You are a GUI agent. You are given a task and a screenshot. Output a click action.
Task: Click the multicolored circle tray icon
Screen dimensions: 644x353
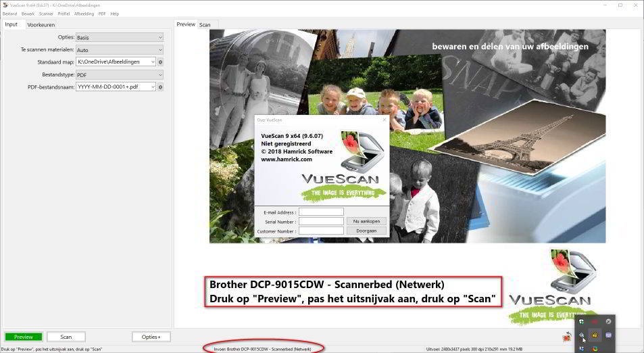(x=595, y=349)
